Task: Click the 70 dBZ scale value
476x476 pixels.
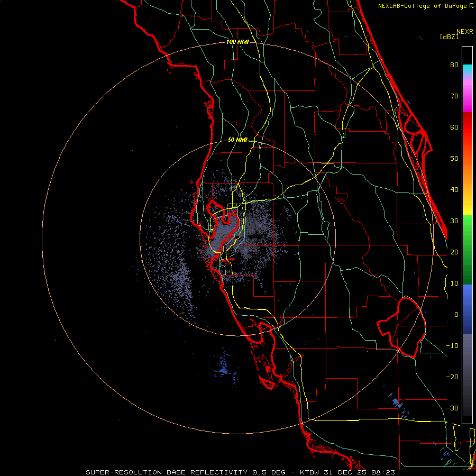Action: coord(454,96)
